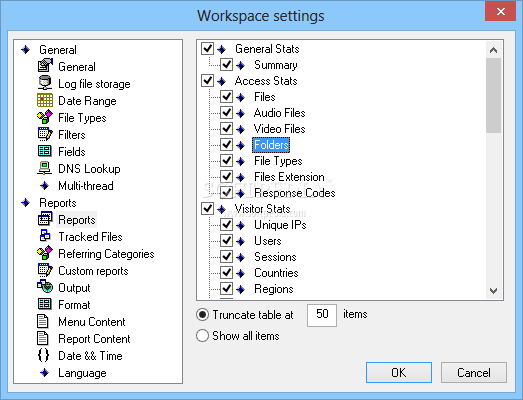
Task: Toggle the Video Files checkbox
Action: click(x=226, y=128)
